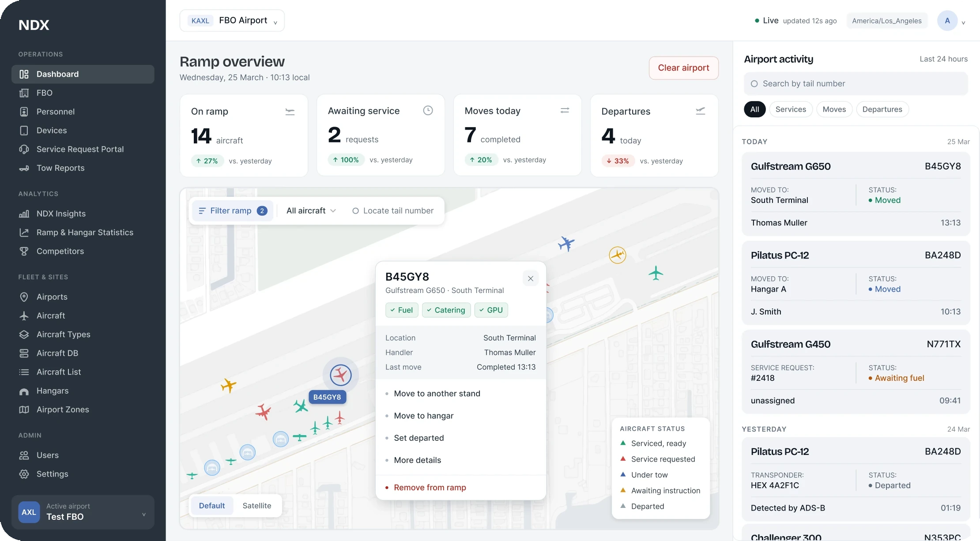Screen dimensions: 980x541
Task: Click the Service requested red legend marker
Action: pyautogui.click(x=623, y=459)
